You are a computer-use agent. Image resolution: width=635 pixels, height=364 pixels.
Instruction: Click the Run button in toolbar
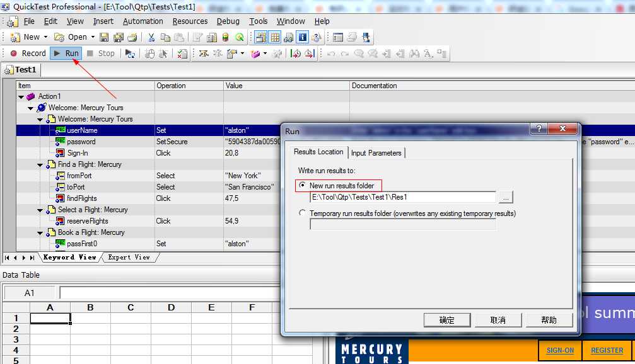66,54
